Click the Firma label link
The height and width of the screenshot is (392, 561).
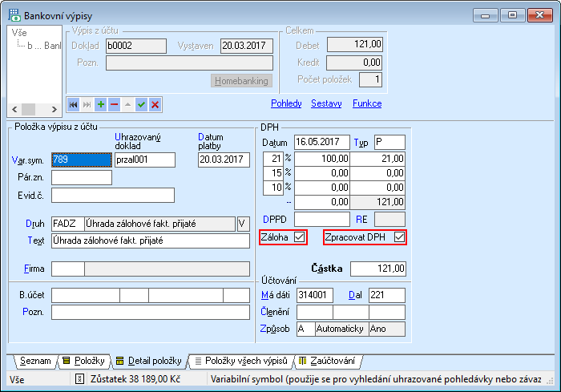[34, 269]
